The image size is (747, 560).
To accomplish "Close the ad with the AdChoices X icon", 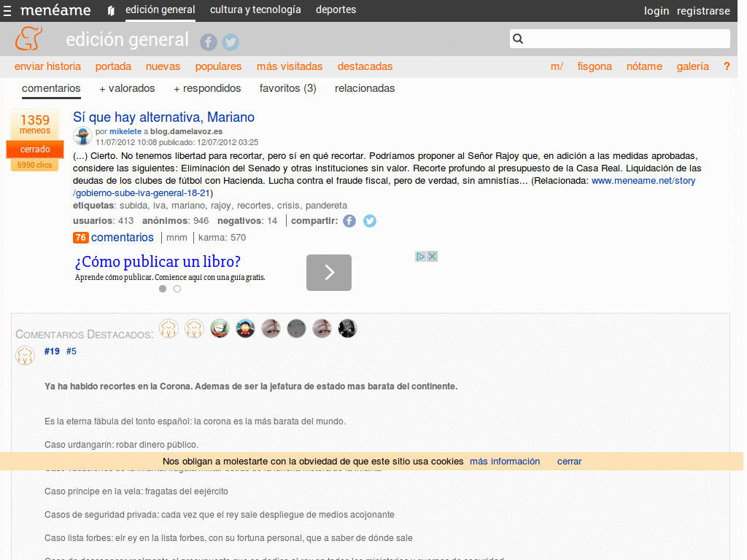I will point(432,256).
